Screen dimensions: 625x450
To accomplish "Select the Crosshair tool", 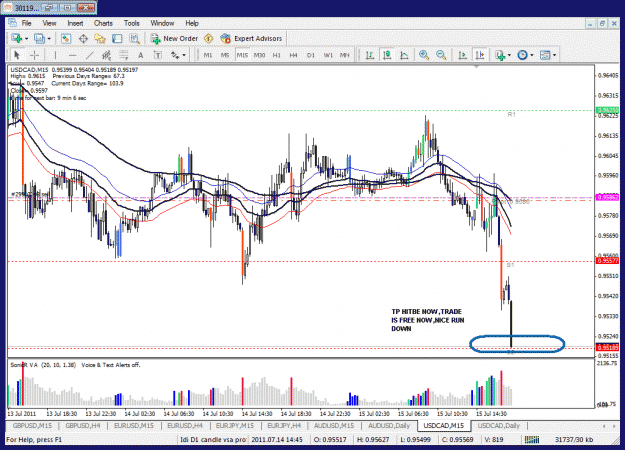I will (34, 55).
